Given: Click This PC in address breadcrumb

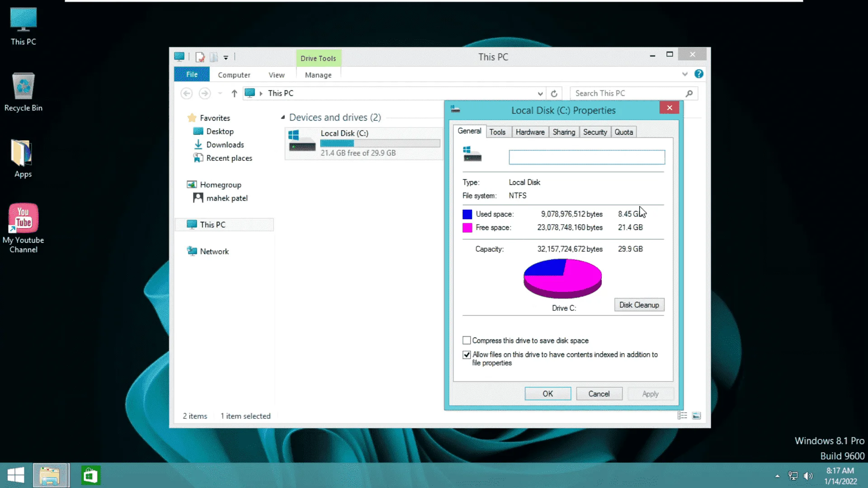Looking at the screenshot, I should [x=280, y=93].
